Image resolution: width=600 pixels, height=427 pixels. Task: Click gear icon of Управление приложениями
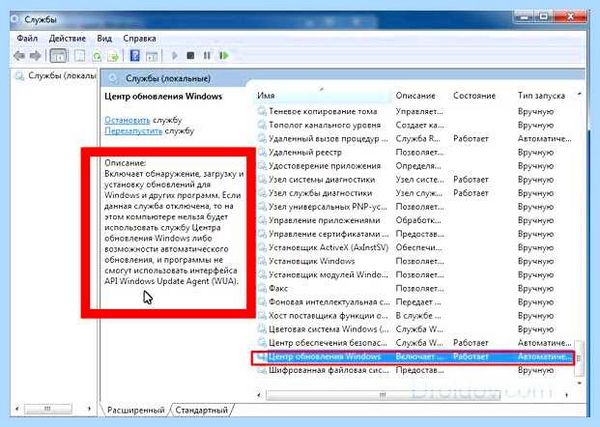click(x=262, y=220)
